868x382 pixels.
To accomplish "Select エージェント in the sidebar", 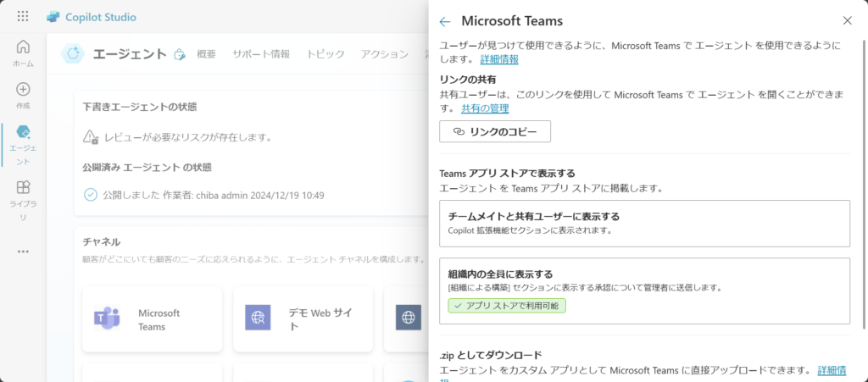I will tap(23, 146).
